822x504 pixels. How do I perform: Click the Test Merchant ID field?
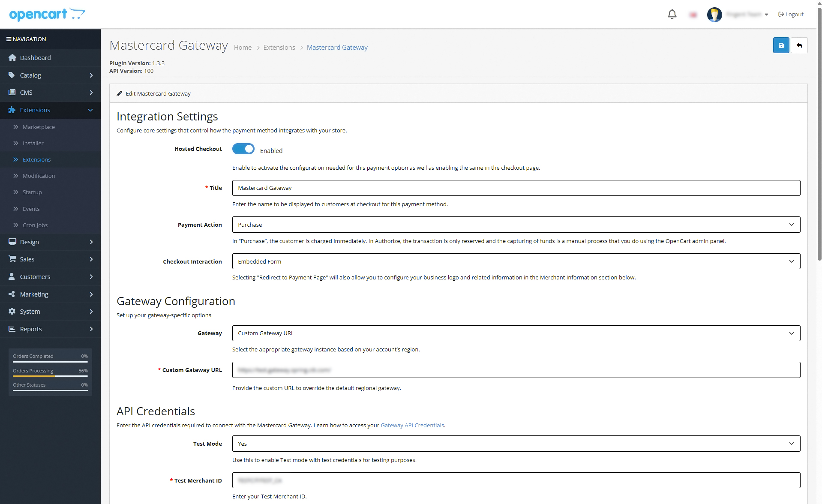516,480
